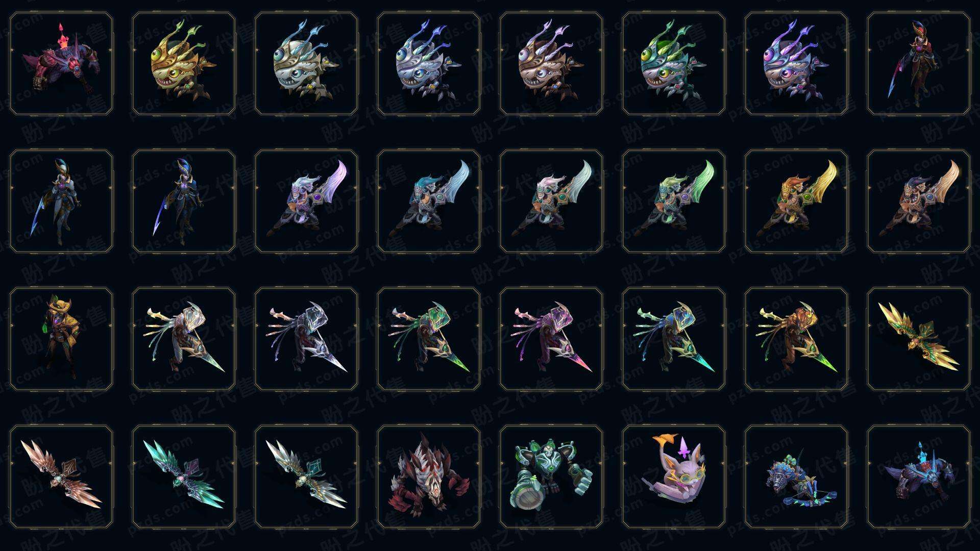
Task: Select the golden yellow anglerfish skin
Action: [x=184, y=63]
